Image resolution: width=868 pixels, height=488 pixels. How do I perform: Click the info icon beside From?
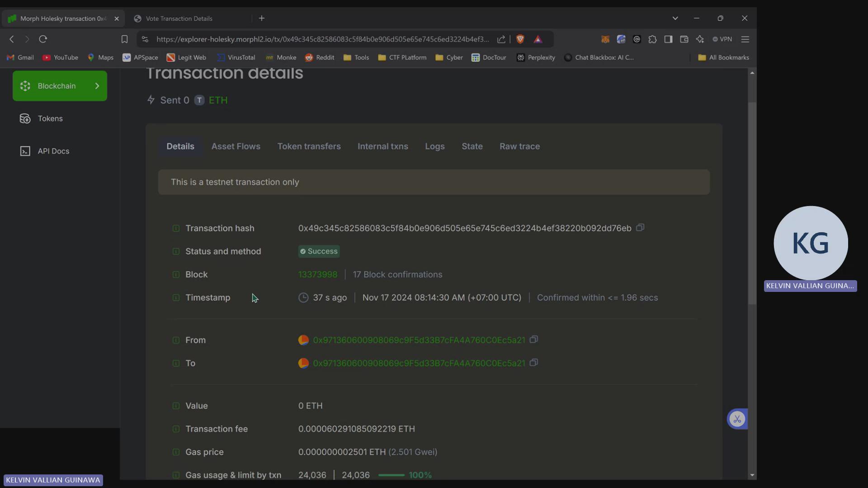(x=176, y=340)
